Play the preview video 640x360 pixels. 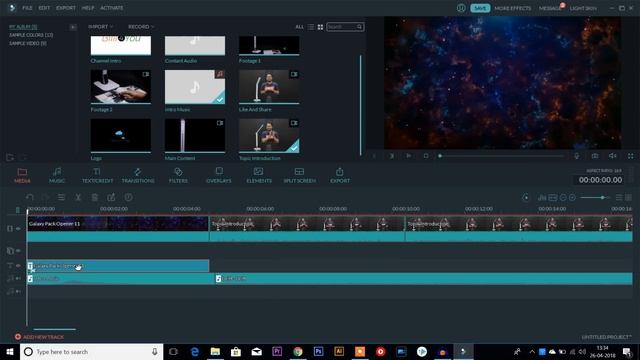(x=409, y=156)
